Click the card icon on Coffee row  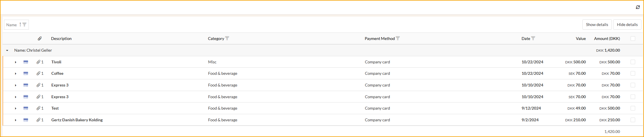(x=26, y=73)
